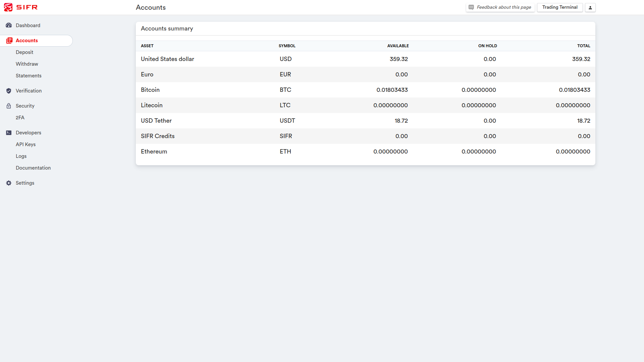The height and width of the screenshot is (362, 644).
Task: Click the feedback speech bubble icon
Action: pyautogui.click(x=471, y=7)
